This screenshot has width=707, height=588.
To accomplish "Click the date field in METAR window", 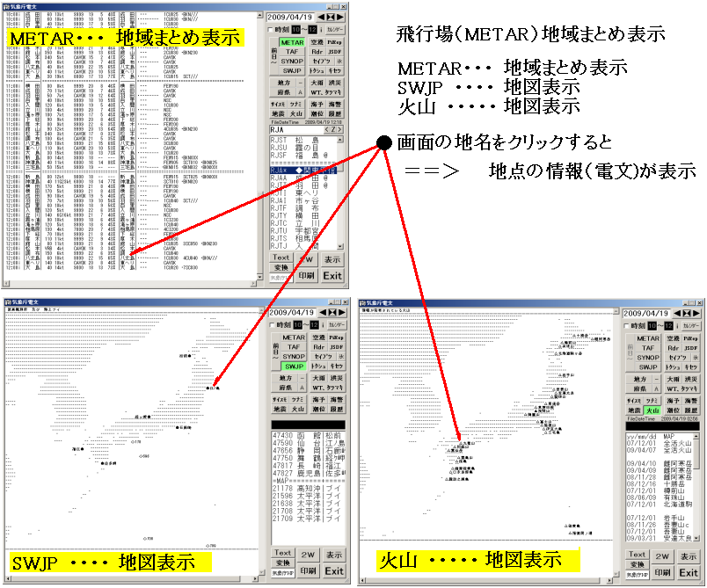I will [291, 17].
